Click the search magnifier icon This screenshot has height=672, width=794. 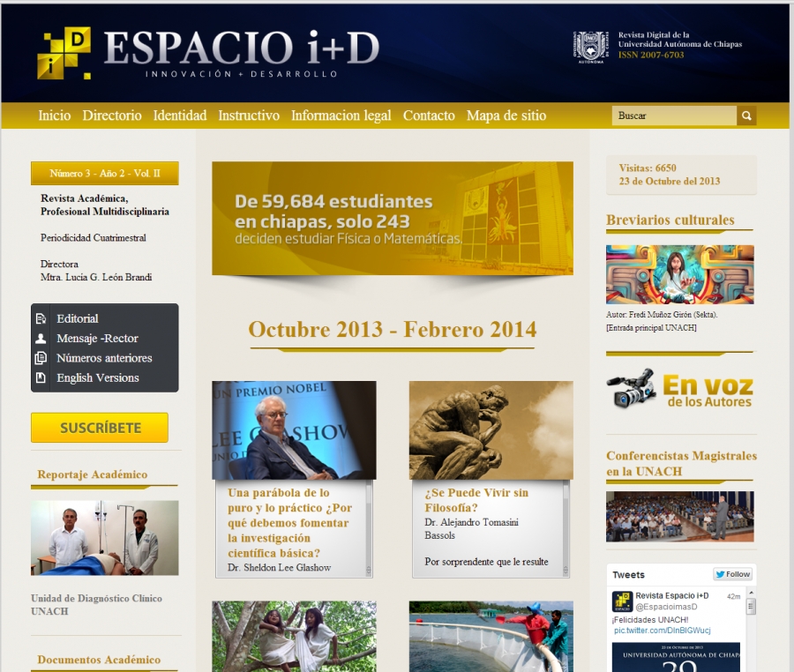(x=746, y=116)
